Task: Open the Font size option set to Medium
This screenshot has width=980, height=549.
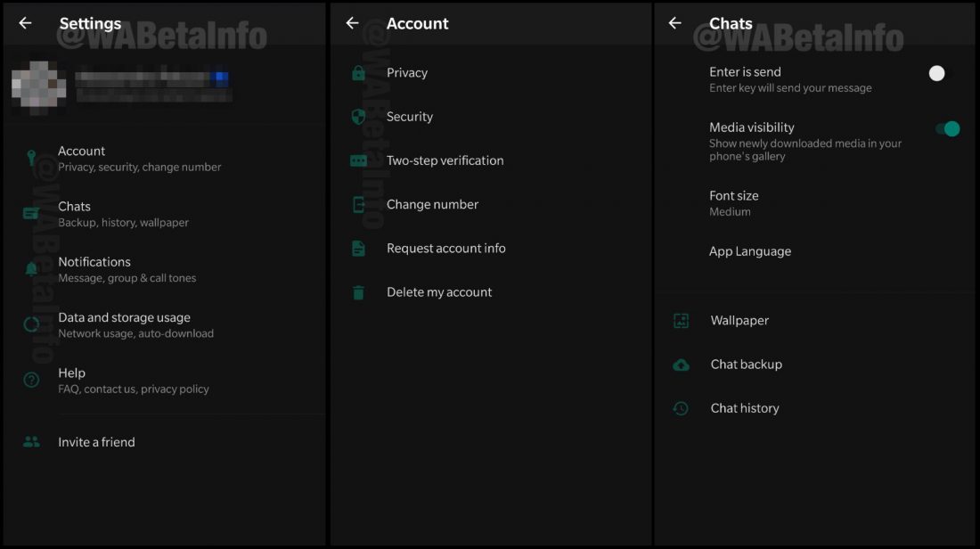Action: tap(733, 203)
